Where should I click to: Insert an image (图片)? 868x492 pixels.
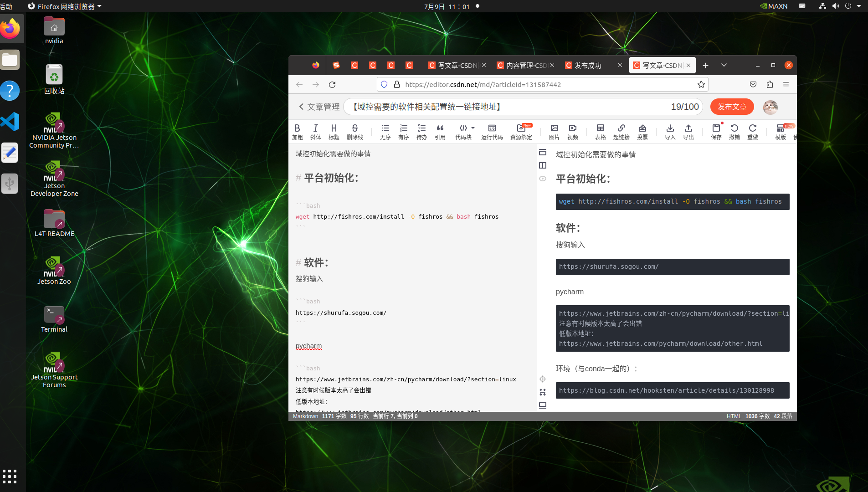[x=555, y=132]
